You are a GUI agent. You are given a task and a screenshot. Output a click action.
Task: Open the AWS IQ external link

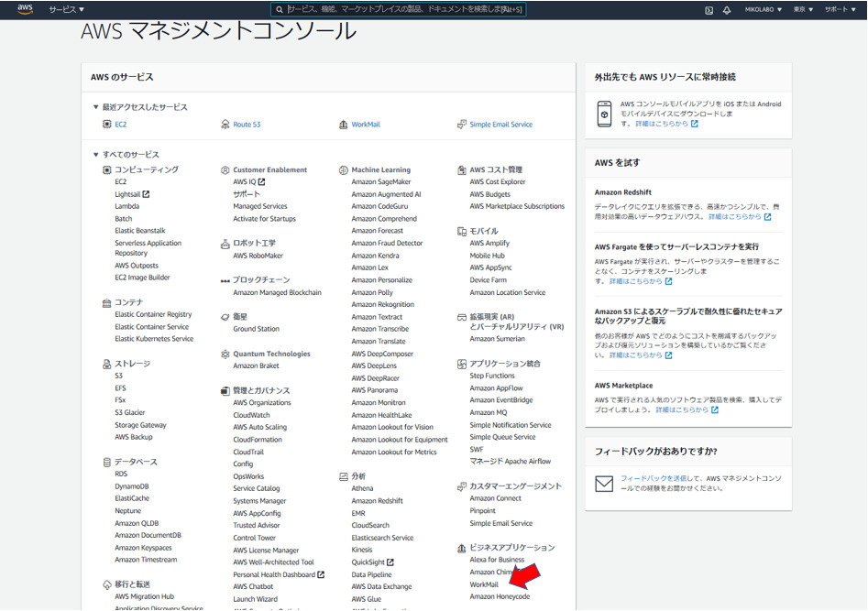click(x=249, y=181)
